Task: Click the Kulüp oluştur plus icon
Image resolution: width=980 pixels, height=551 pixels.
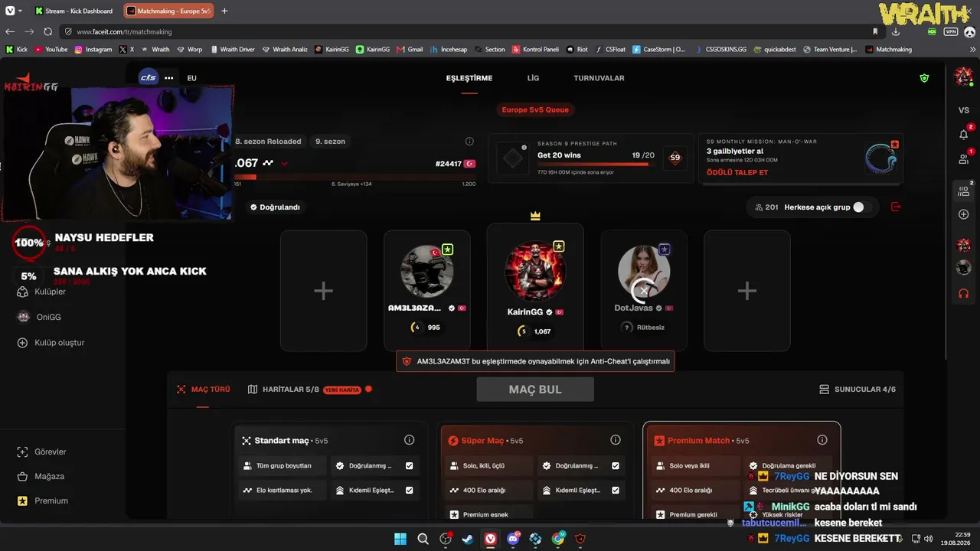Action: [22, 343]
